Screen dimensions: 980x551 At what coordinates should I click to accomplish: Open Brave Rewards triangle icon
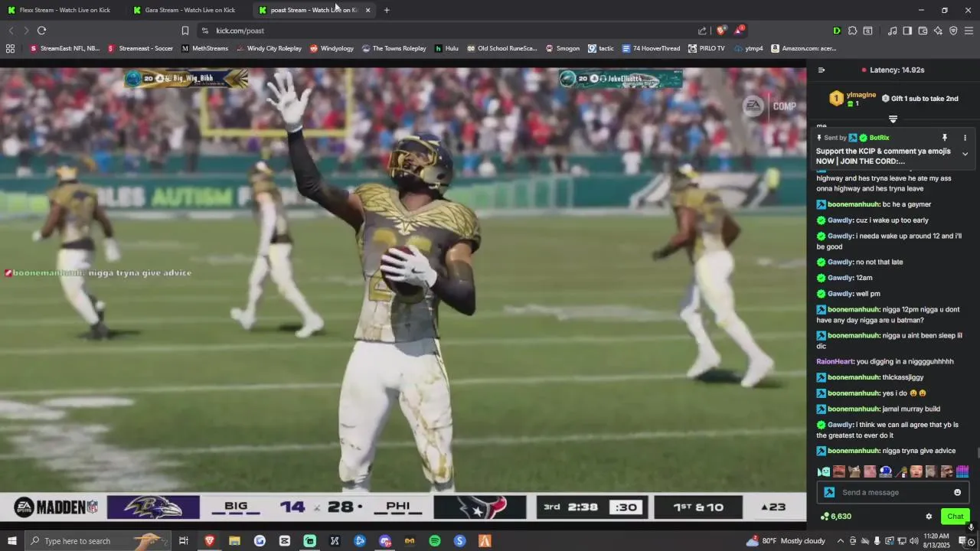point(739,31)
